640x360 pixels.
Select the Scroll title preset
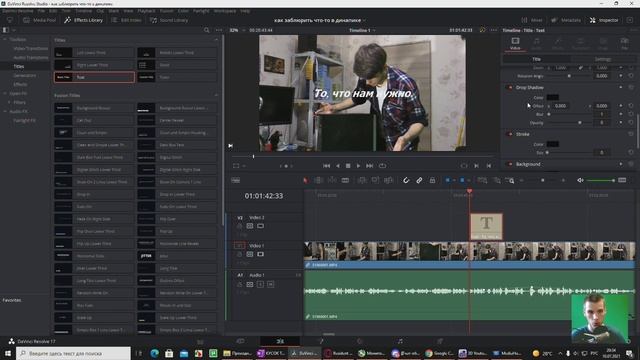pyautogui.click(x=177, y=65)
